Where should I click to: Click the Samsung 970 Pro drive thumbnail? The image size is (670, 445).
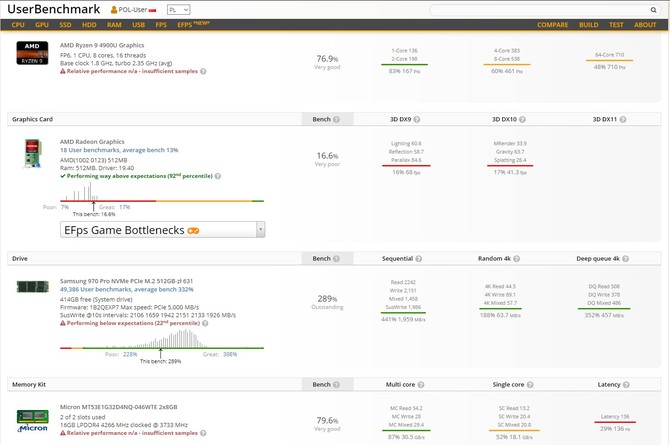[32, 286]
